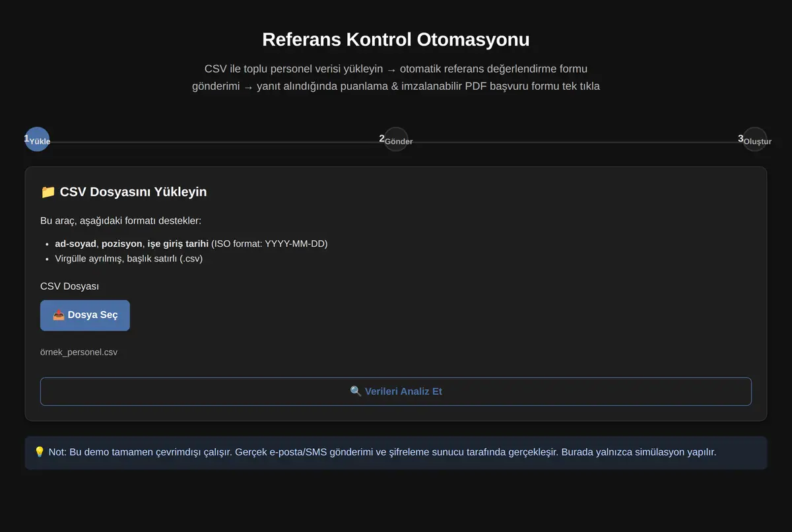Click the CSV Dosyasını Yükleyin heading

(123, 192)
